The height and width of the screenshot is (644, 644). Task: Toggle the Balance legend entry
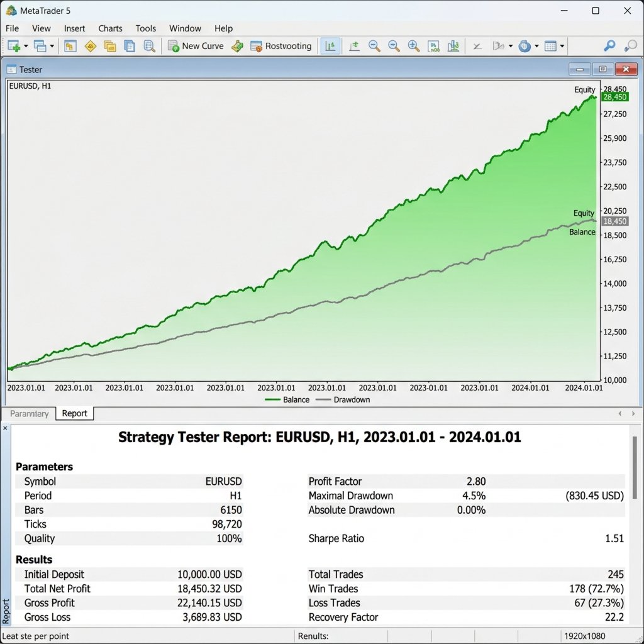(287, 399)
